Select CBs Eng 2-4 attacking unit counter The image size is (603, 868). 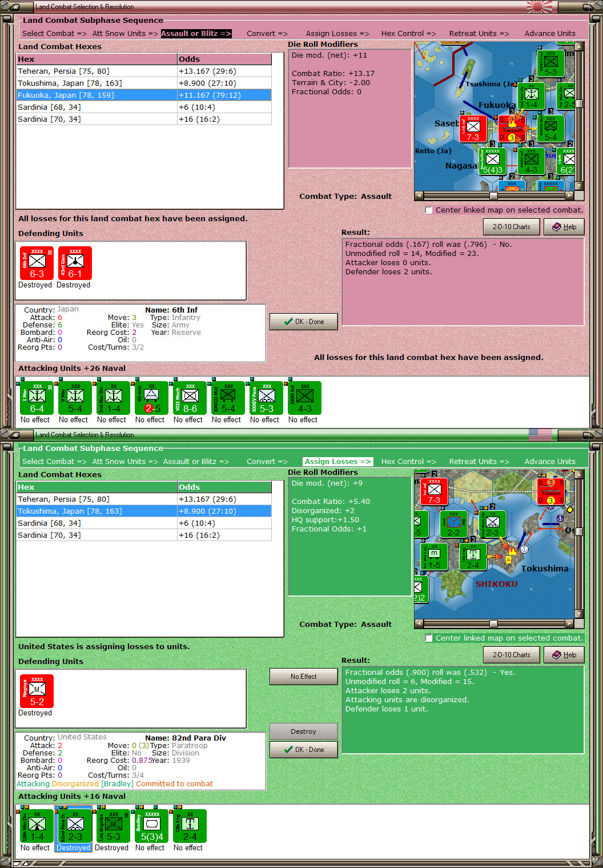click(x=190, y=826)
